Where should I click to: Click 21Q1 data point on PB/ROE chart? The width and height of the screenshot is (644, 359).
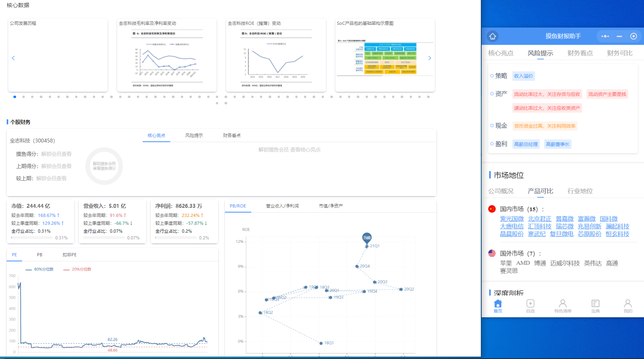367,246
